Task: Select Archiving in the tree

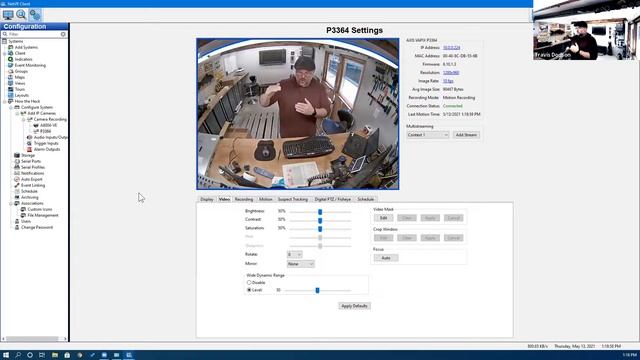Action: pos(30,198)
